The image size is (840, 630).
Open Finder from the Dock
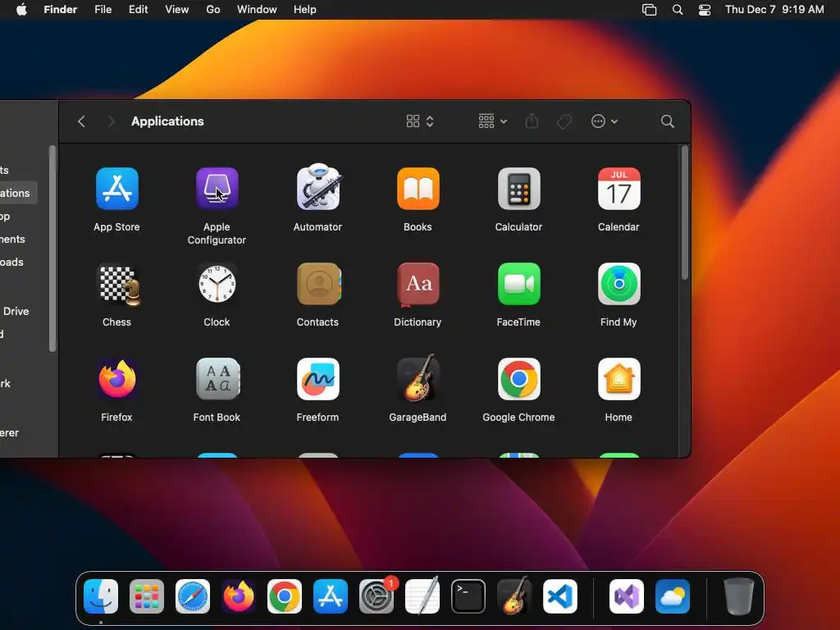coord(101,596)
